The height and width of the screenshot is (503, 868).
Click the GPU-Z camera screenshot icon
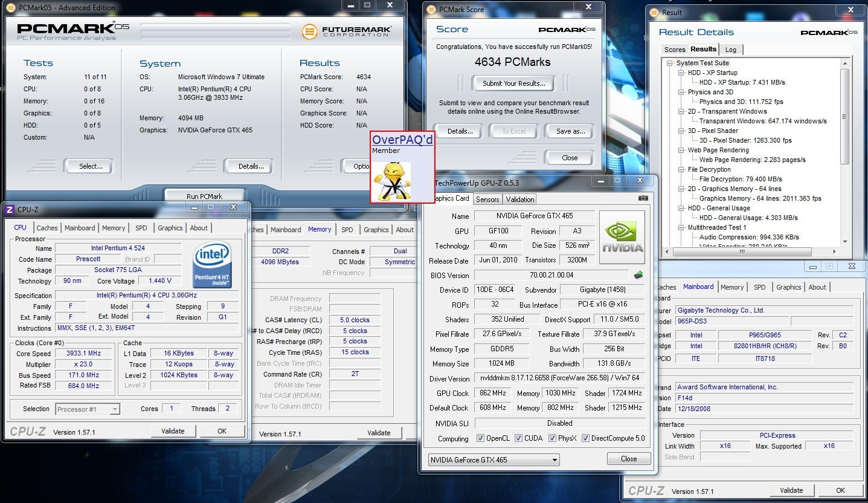643,198
